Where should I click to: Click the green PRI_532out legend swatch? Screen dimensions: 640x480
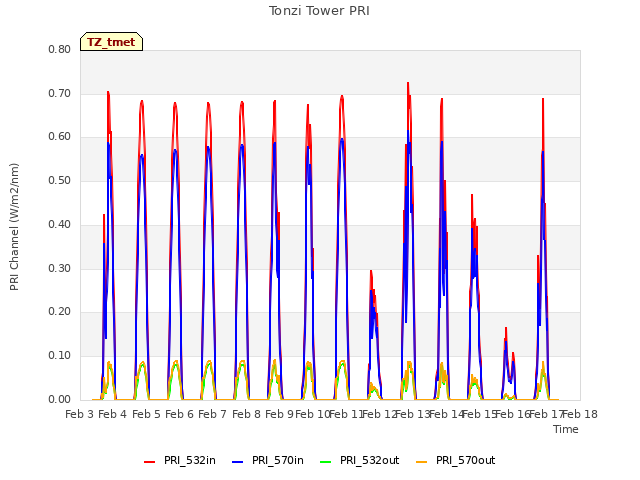(x=326, y=462)
